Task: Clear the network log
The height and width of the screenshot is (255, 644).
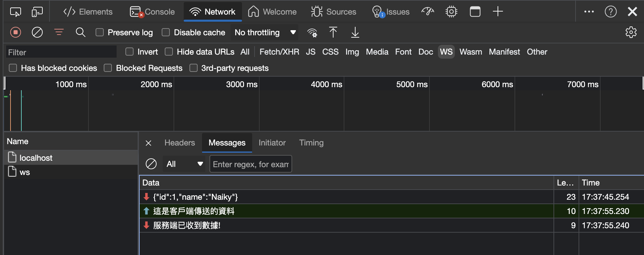Action: (37, 32)
